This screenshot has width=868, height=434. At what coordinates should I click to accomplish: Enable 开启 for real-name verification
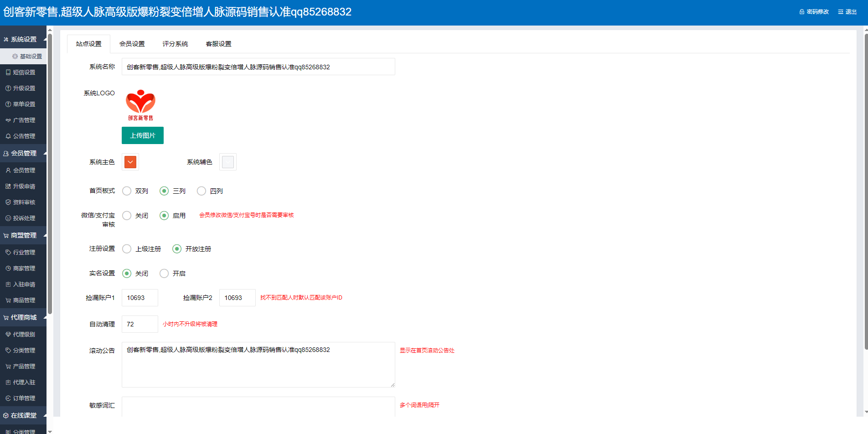(164, 273)
